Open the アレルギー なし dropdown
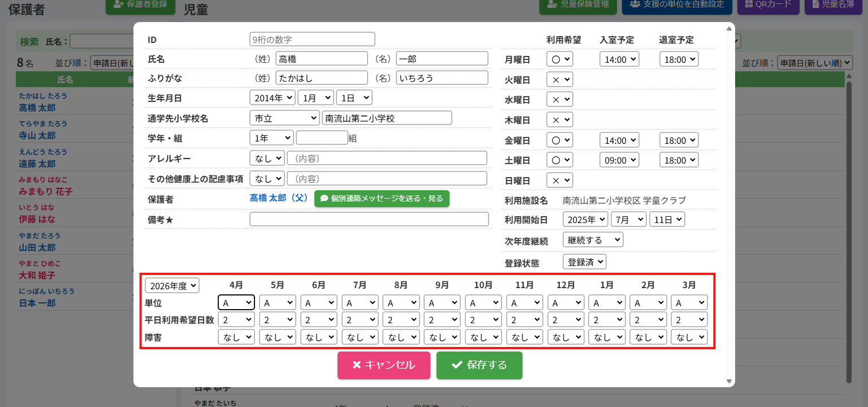The image size is (868, 407). pos(266,158)
